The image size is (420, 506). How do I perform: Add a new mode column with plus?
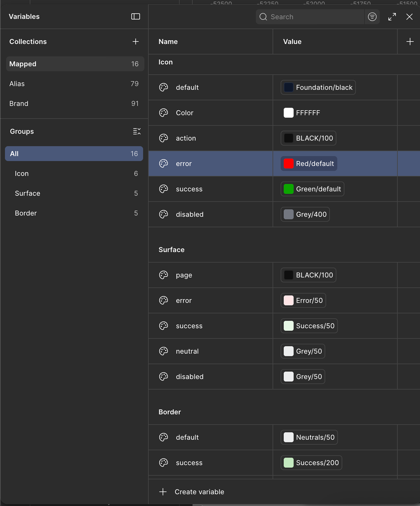[x=410, y=41]
